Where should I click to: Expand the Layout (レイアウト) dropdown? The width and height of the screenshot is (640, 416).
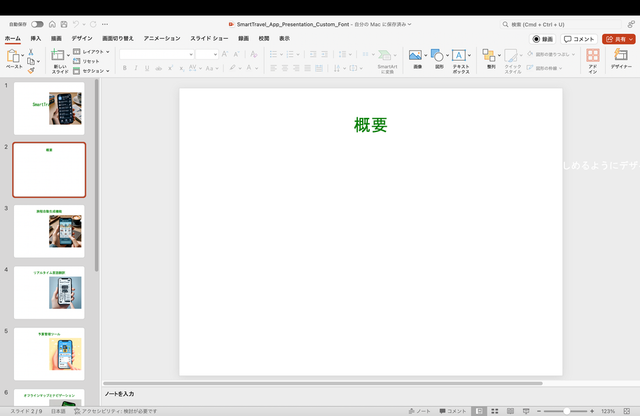point(95,51)
